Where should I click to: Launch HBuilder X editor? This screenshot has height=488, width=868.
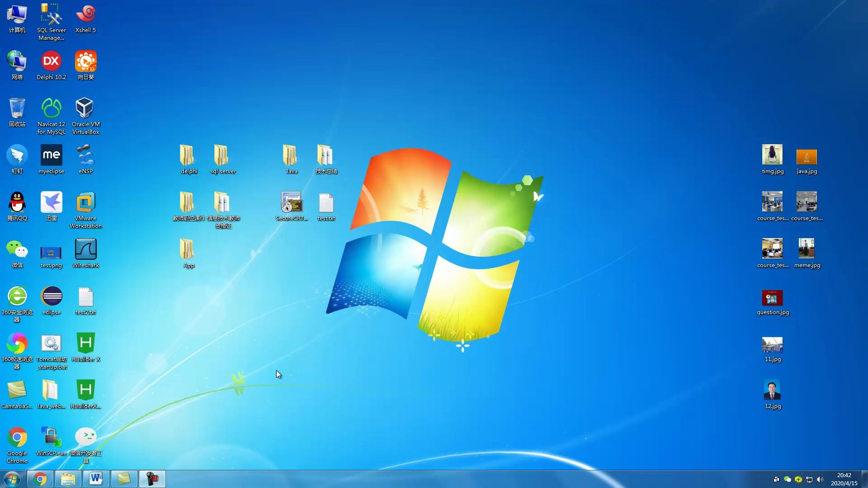coord(85,343)
